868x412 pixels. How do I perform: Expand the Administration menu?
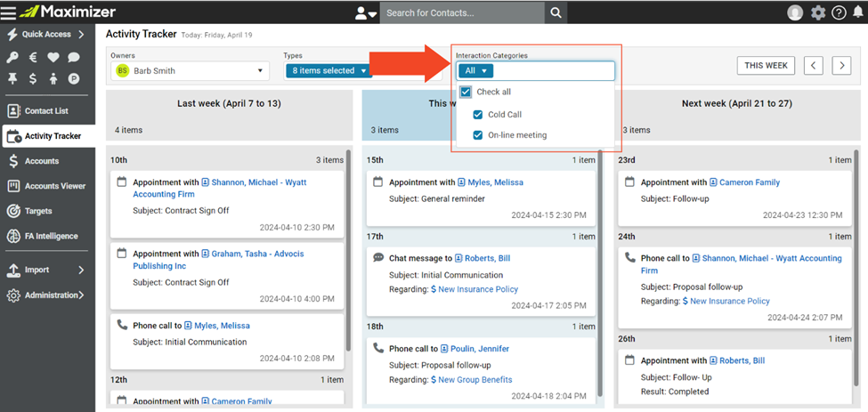point(48,295)
